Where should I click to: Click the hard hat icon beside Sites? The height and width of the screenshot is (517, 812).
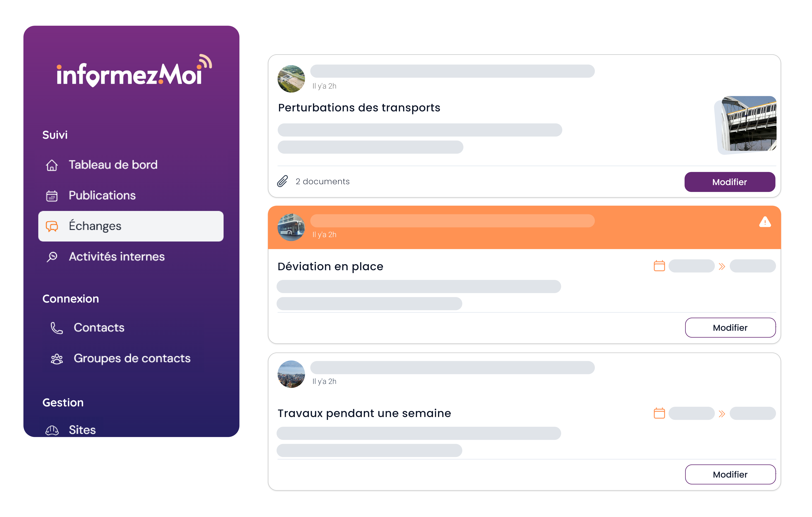tap(52, 430)
